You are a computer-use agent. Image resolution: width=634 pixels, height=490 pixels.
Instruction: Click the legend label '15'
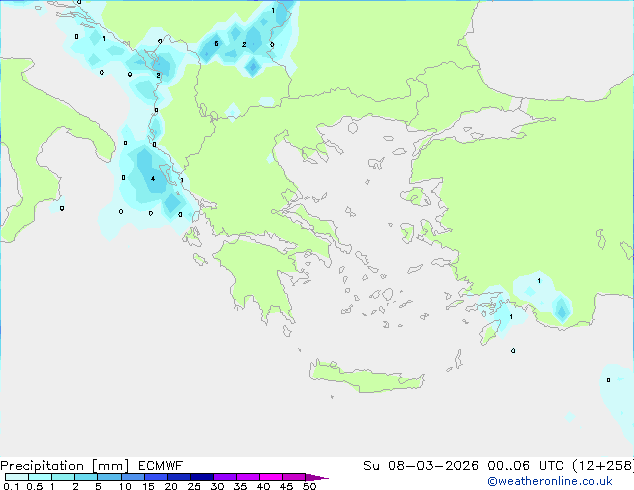tap(148, 486)
